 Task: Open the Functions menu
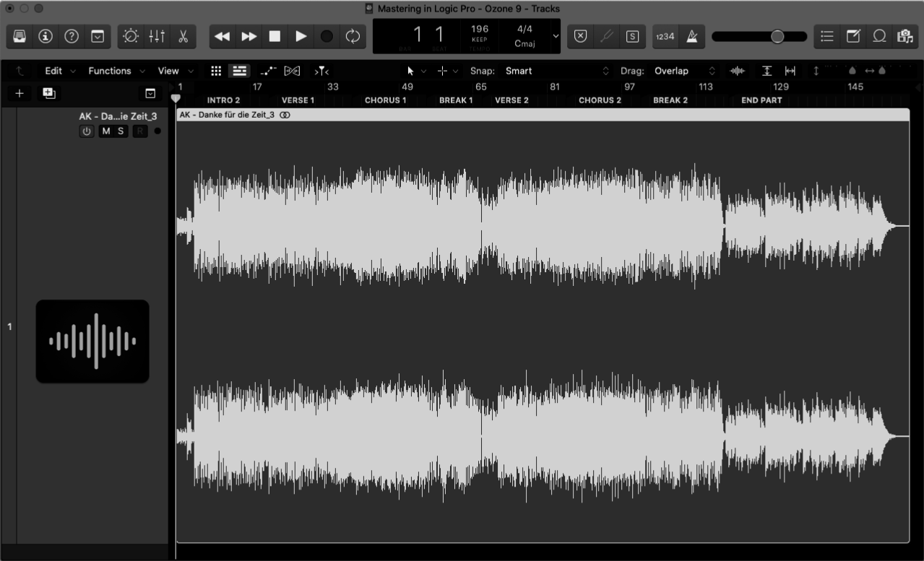tap(110, 71)
